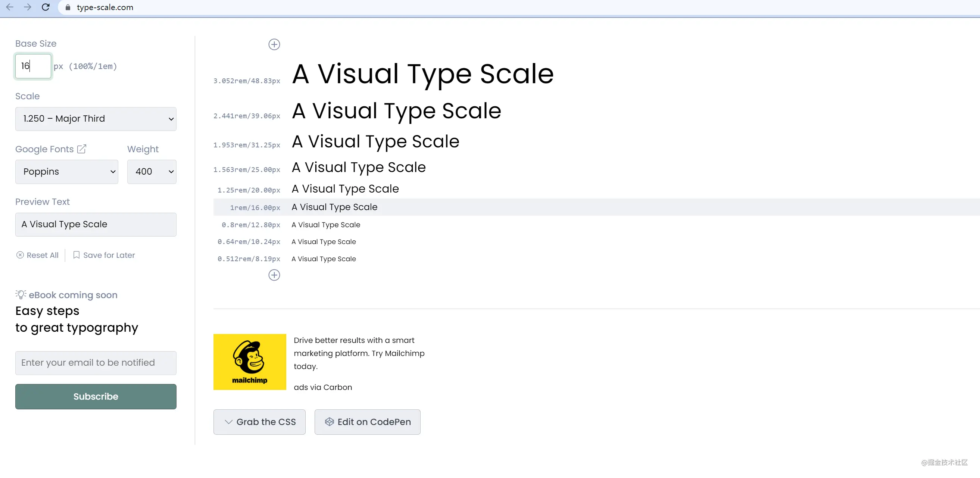Click the Google Fonts label link
Image resolution: width=980 pixels, height=478 pixels.
(44, 149)
